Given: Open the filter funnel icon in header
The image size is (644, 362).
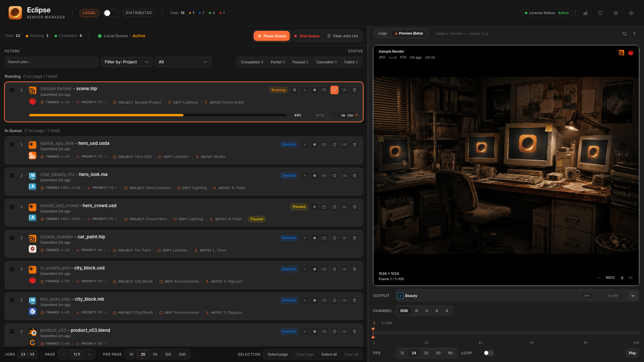Looking at the screenshot, I should pyautogui.click(x=600, y=13).
